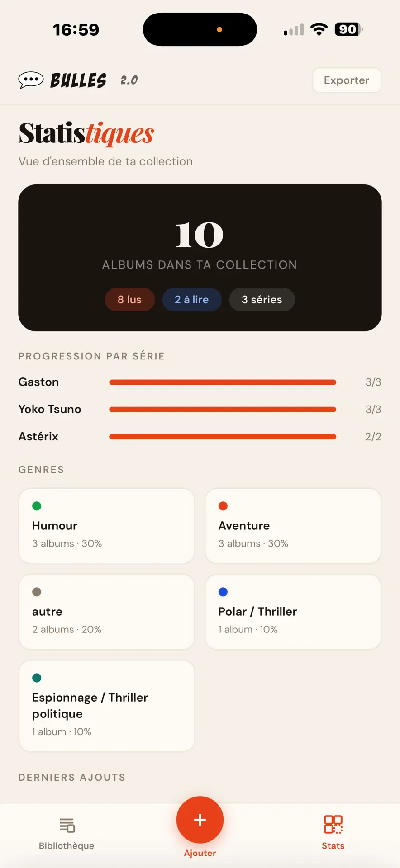
Task: Tap the orange plus Ajouter button
Action: click(x=200, y=820)
